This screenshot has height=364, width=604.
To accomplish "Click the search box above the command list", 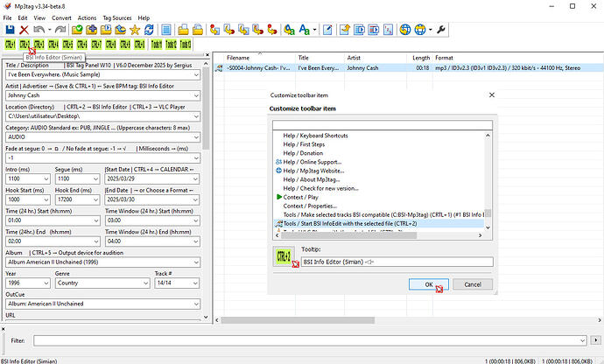I will pos(383,125).
